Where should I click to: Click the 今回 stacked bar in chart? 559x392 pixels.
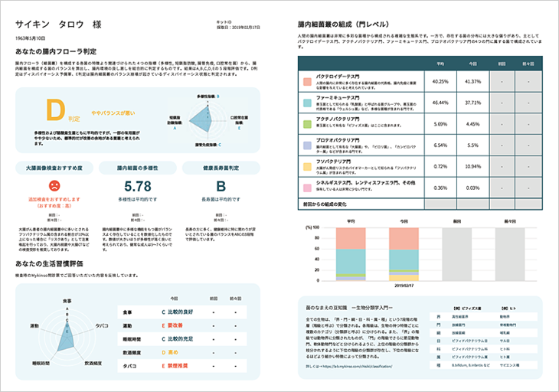click(404, 254)
